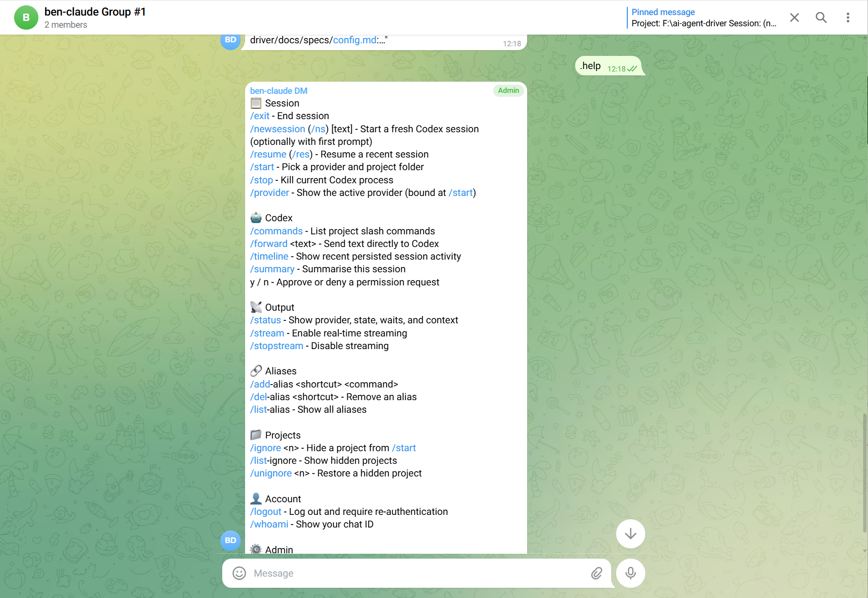Click the '2 members' subtitle
Viewport: 868px width, 598px height.
click(66, 25)
